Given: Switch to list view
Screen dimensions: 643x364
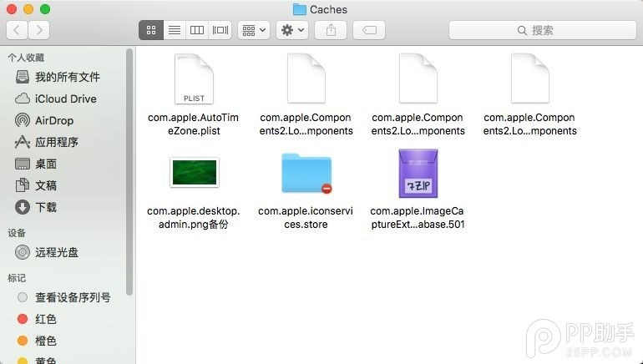Looking at the screenshot, I should 175,30.
